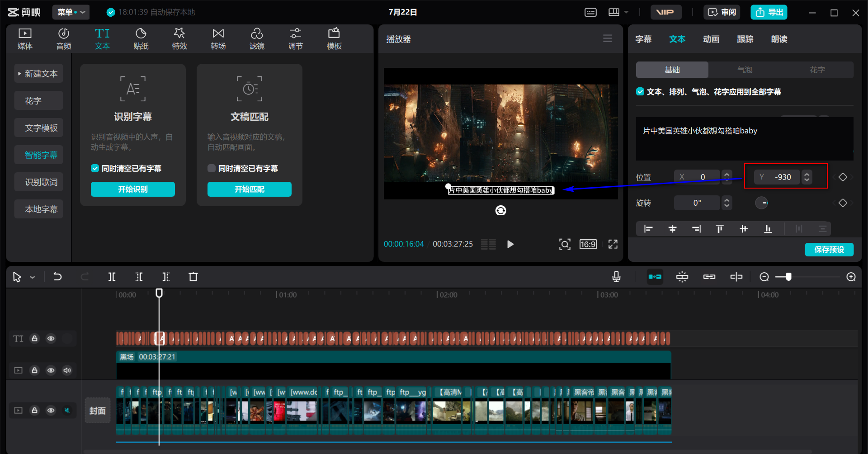This screenshot has width=868, height=454.
Task: Click the 开始识别 button
Action: [133, 189]
